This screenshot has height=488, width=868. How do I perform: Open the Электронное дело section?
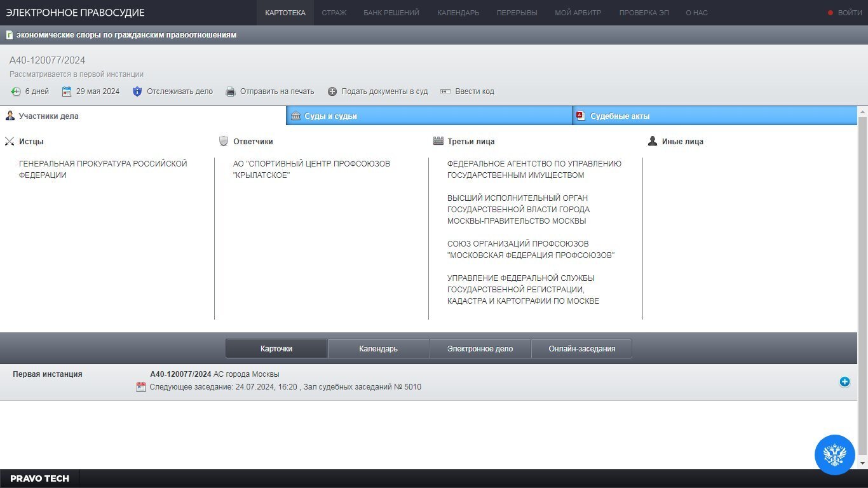click(480, 349)
